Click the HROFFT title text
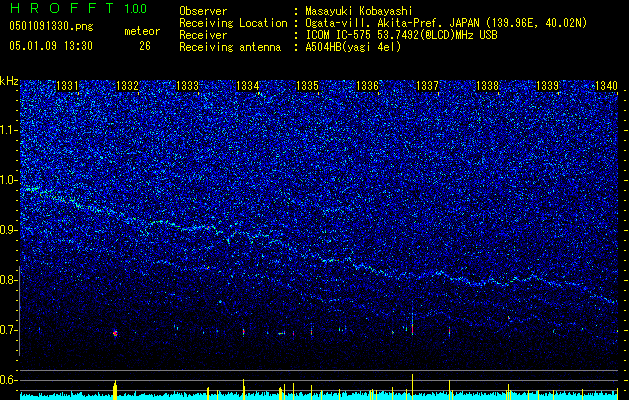 point(62,8)
